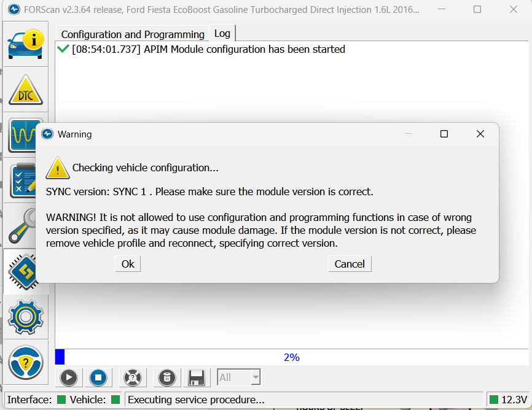Open the steering wheel help section
532x410 pixels.
click(x=26, y=362)
